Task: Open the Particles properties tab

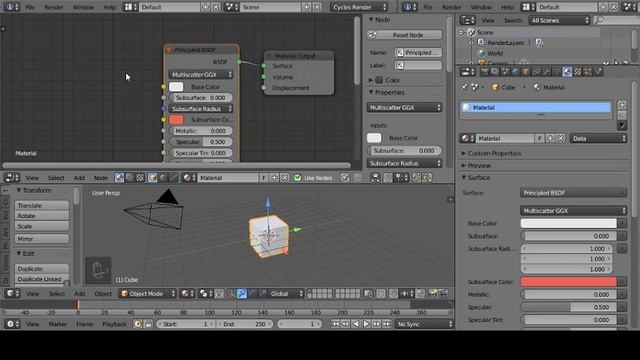Action: [x=588, y=72]
